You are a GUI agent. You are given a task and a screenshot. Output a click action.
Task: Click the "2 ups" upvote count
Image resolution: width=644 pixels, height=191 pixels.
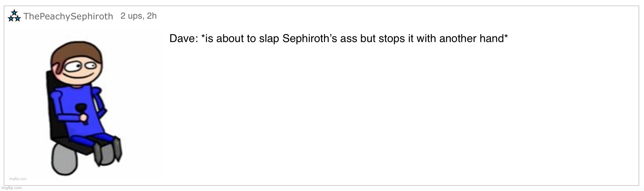pyautogui.click(x=132, y=16)
